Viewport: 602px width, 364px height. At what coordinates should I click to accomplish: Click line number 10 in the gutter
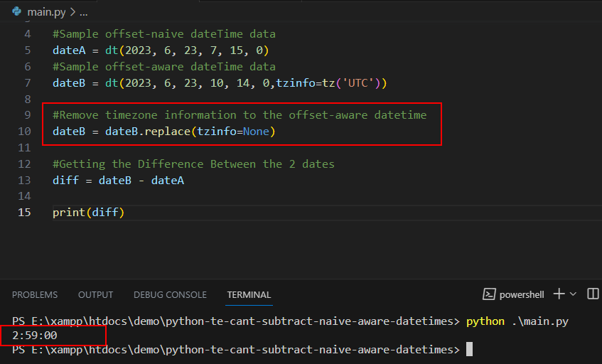pyautogui.click(x=24, y=132)
